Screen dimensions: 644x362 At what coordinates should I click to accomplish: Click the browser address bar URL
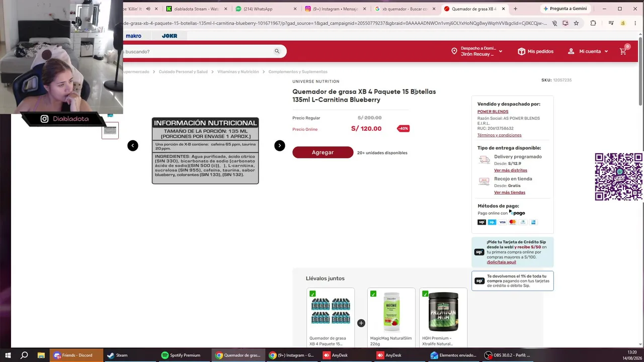click(x=335, y=23)
